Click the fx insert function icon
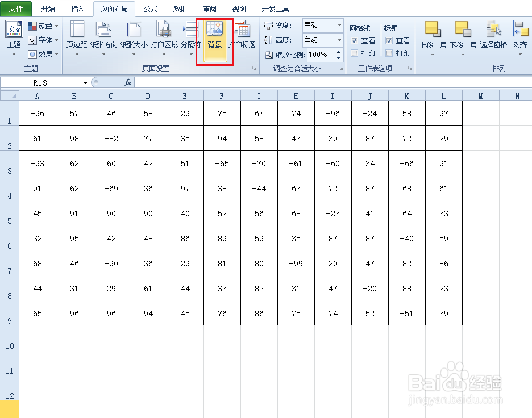 128,82
